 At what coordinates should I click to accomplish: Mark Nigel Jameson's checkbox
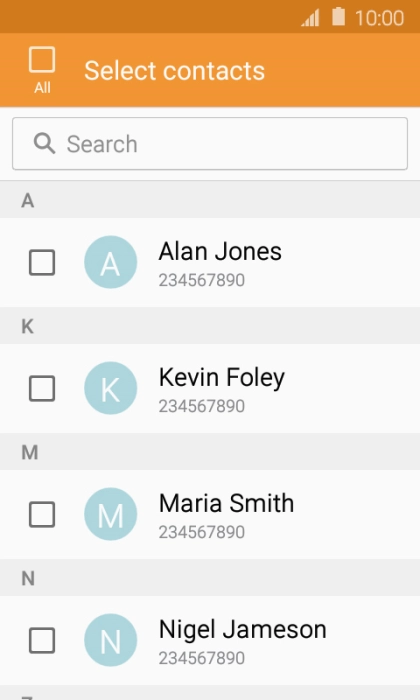[42, 640]
